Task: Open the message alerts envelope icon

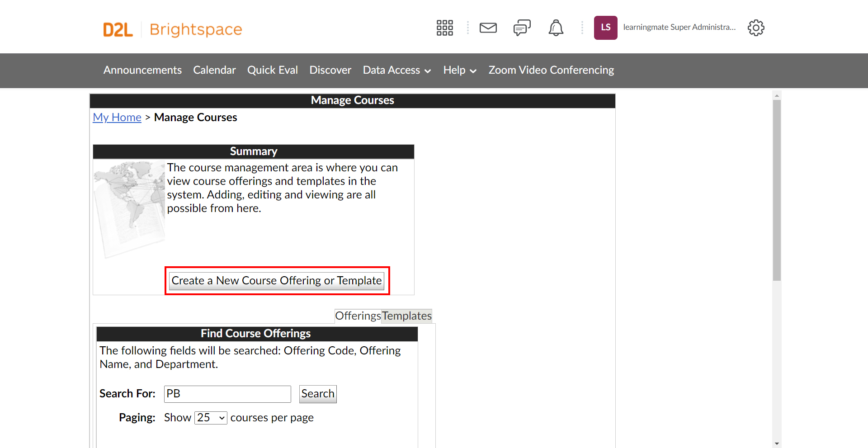Action: [488, 28]
